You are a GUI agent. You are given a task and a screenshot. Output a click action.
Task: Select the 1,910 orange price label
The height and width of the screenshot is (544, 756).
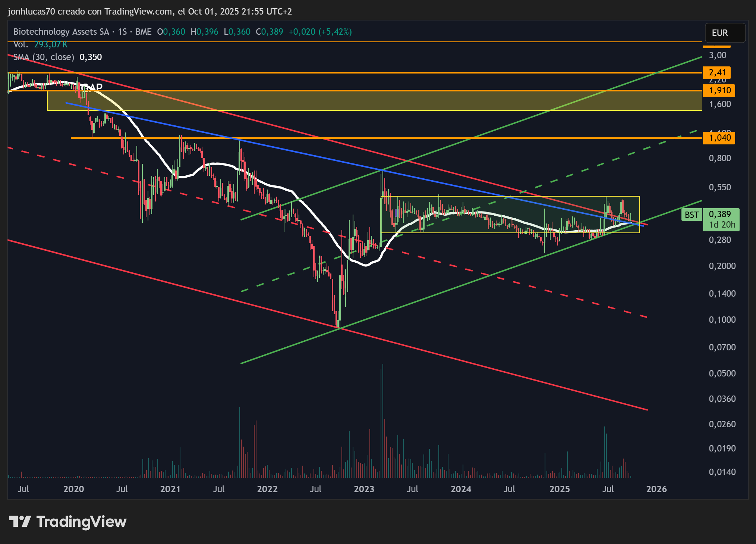point(719,90)
